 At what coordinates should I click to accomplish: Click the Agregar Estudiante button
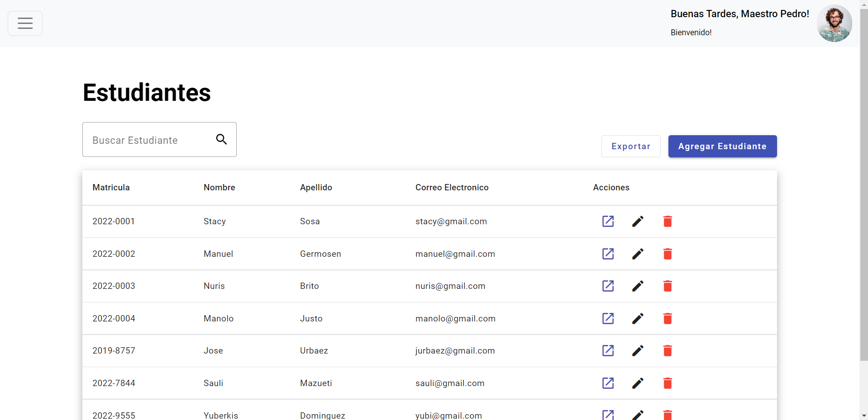[722, 146]
